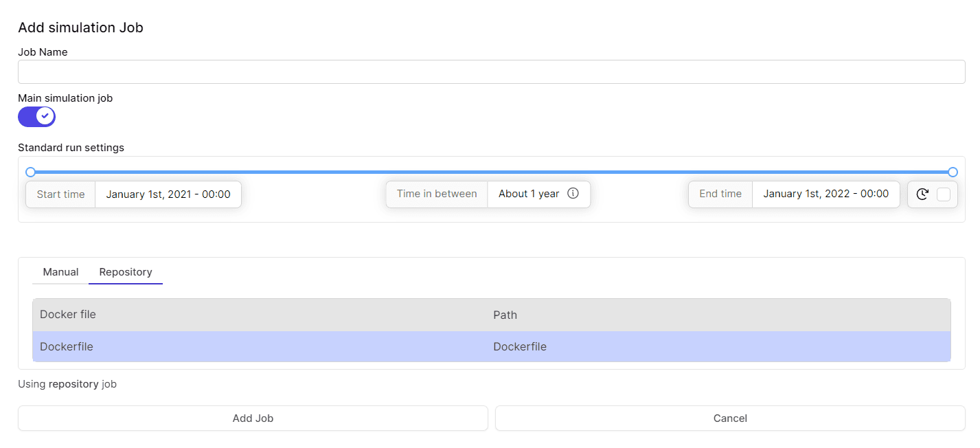Tick the checkbox beside the clock icon
The width and height of the screenshot is (980, 448).
click(944, 194)
